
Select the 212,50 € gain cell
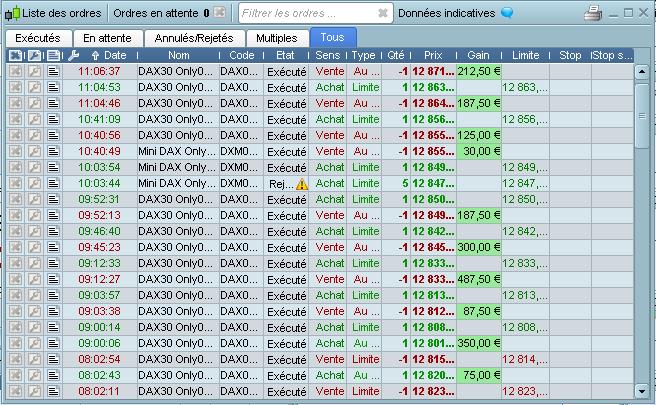479,71
